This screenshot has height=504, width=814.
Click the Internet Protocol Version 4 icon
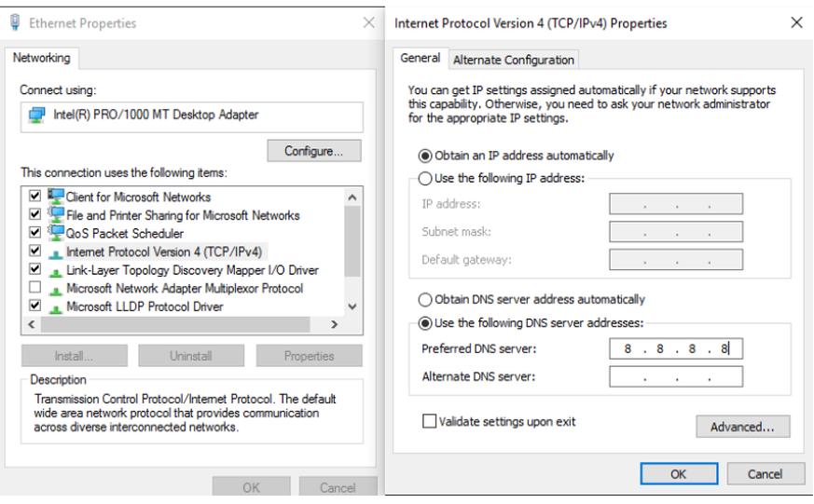coord(56,254)
